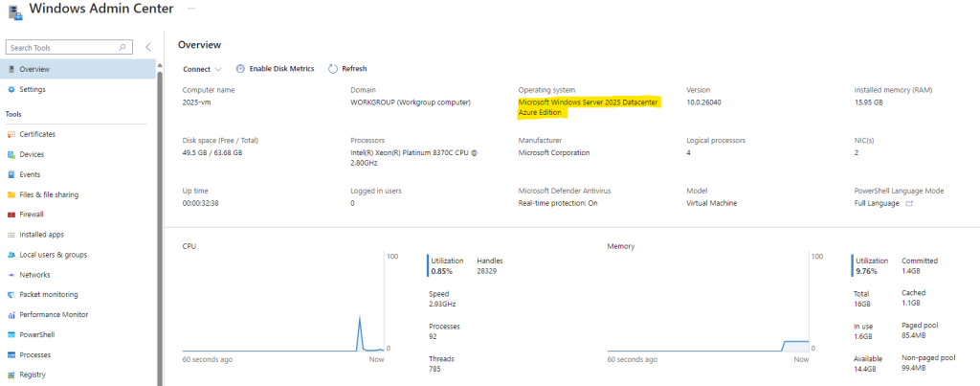Click the Virtual Machine model value
The height and width of the screenshot is (386, 980).
711,203
